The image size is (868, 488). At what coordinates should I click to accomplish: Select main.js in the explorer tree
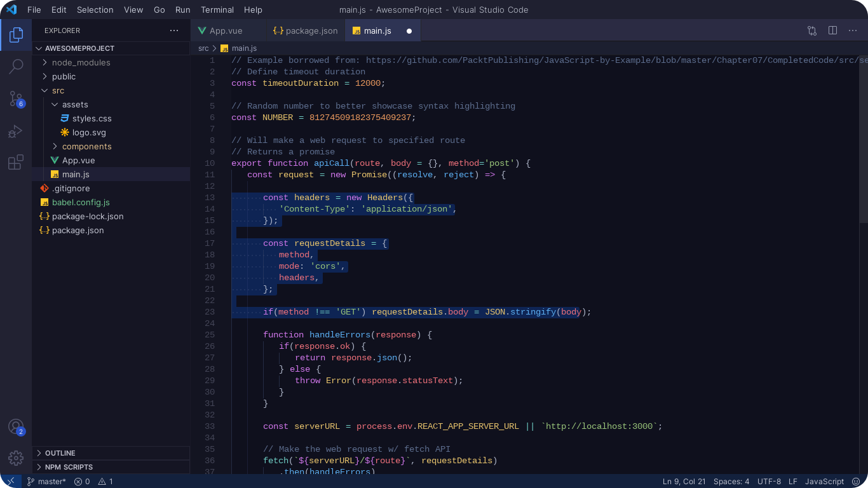(111, 174)
